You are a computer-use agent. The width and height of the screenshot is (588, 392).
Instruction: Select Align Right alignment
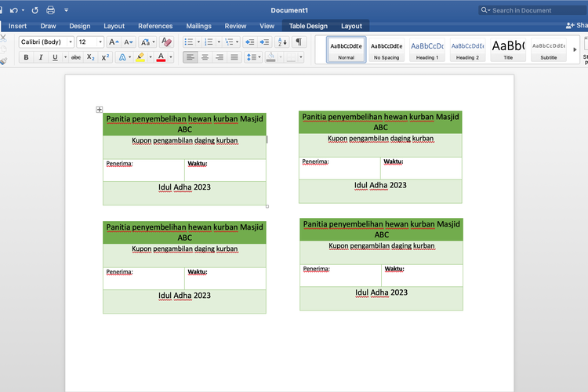tap(220, 57)
